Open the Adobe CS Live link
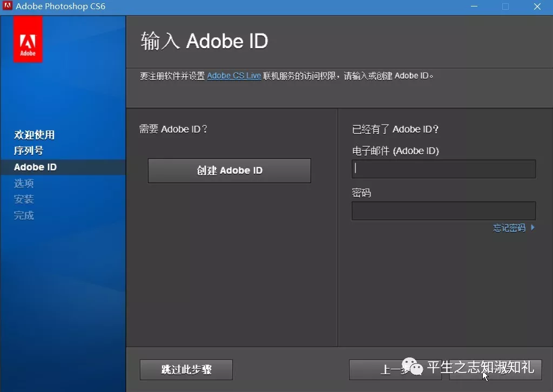The image size is (553, 392). tap(234, 76)
